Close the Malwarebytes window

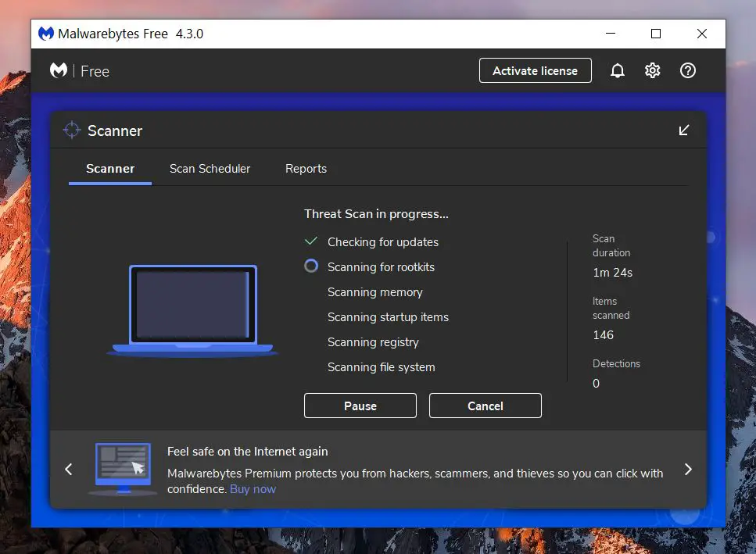click(x=702, y=34)
